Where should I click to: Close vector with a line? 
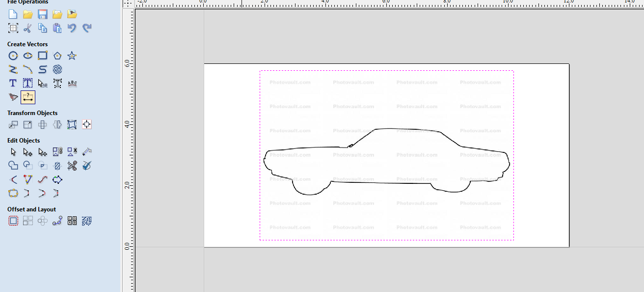pyautogui.click(x=13, y=193)
